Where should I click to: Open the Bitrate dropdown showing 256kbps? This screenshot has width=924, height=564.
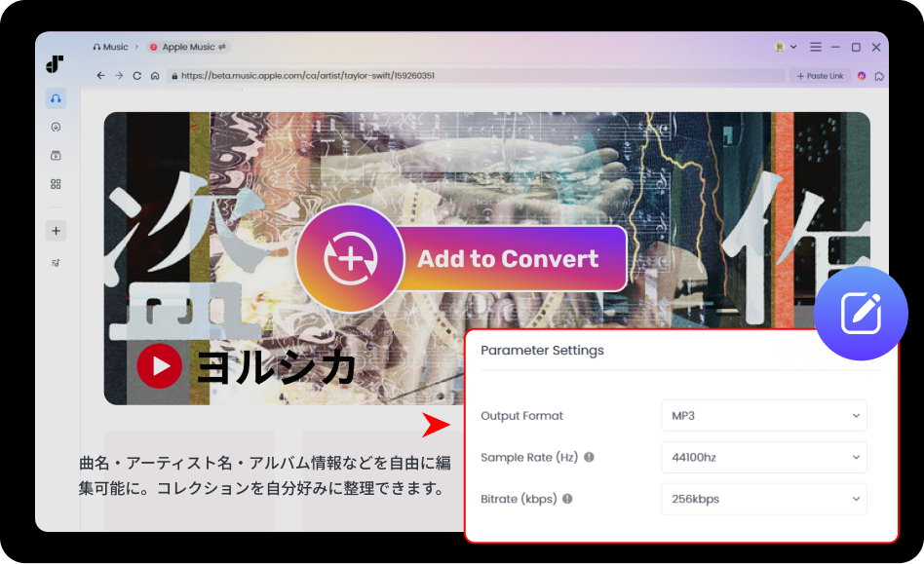[x=764, y=499]
